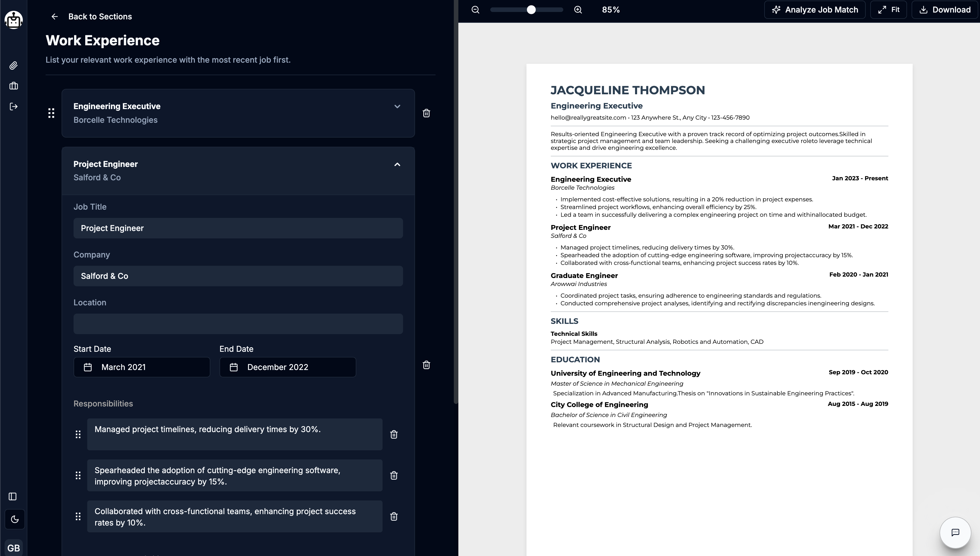This screenshot has width=980, height=556.
Task: Delete the Engineering Executive entry via trash icon
Action: [x=426, y=113]
